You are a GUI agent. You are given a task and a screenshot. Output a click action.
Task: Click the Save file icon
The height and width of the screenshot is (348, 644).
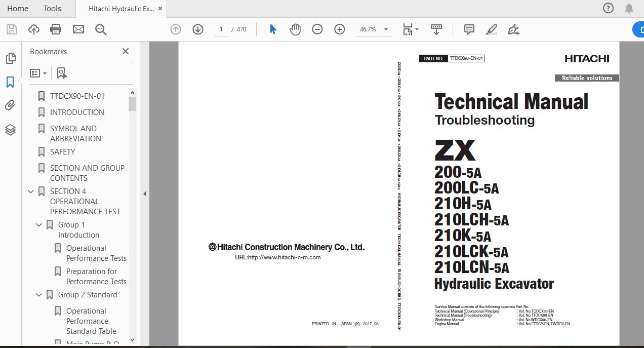point(11,29)
